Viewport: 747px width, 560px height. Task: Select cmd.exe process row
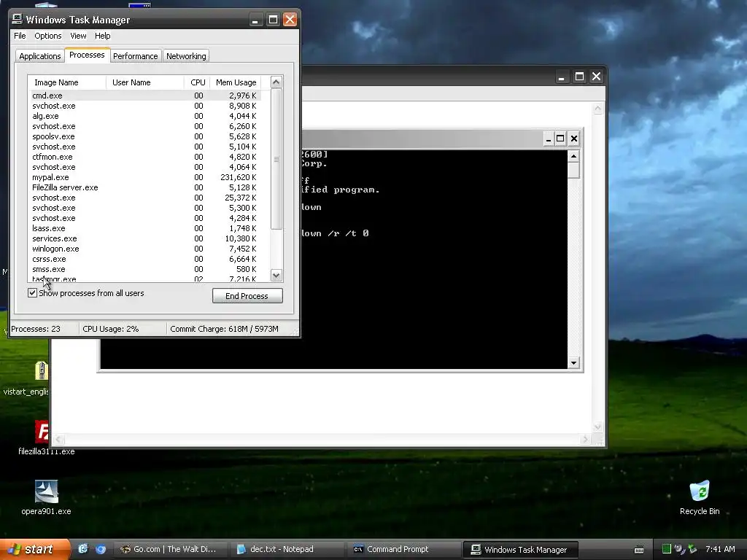coord(145,96)
